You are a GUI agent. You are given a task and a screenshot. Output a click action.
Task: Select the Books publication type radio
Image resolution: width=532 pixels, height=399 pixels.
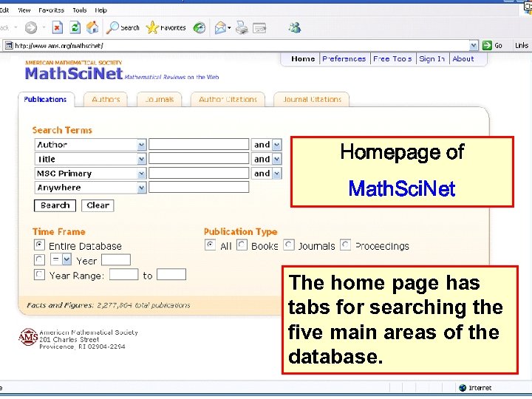(242, 245)
